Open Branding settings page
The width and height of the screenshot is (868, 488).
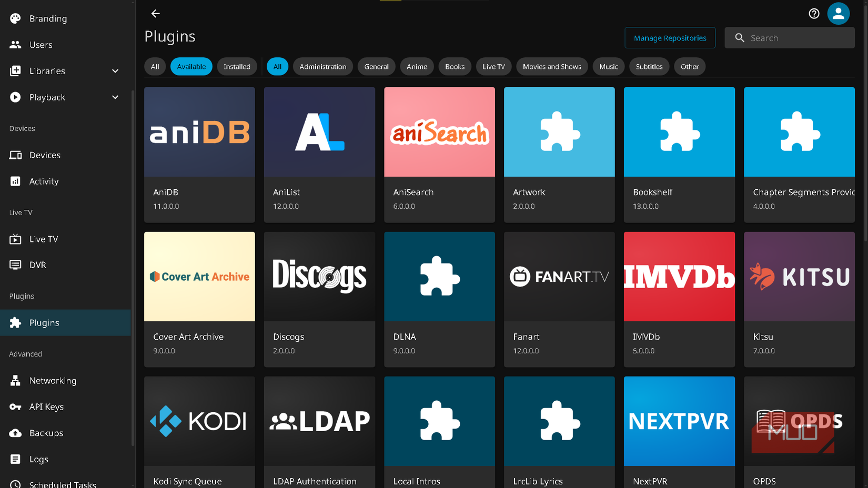(65, 18)
